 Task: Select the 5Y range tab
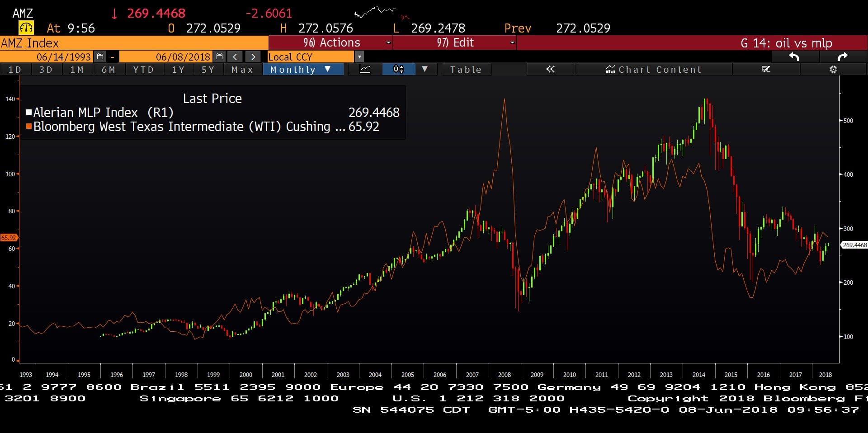[208, 69]
